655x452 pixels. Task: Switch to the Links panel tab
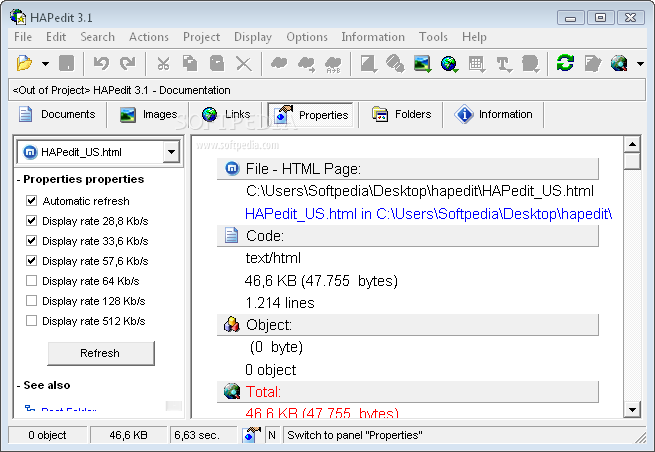click(226, 114)
